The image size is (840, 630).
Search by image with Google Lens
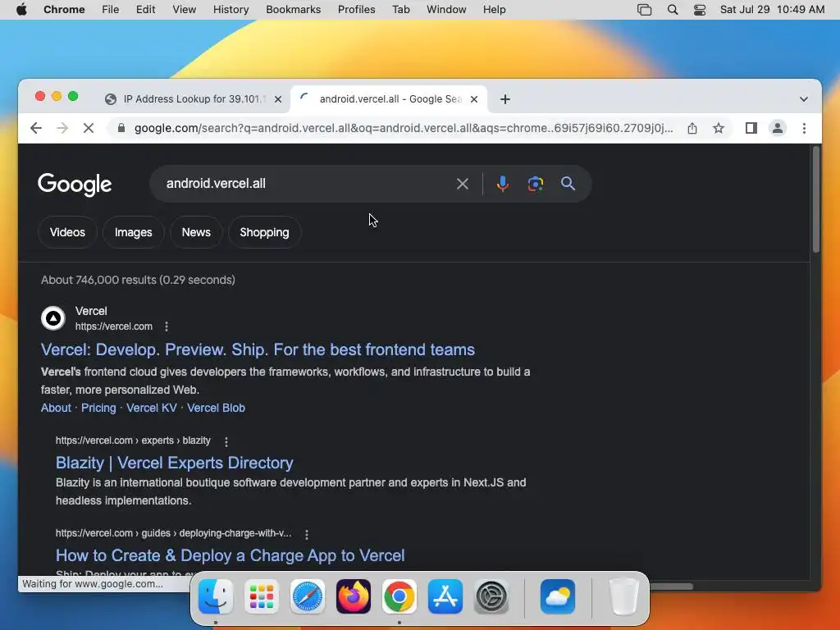[535, 184]
